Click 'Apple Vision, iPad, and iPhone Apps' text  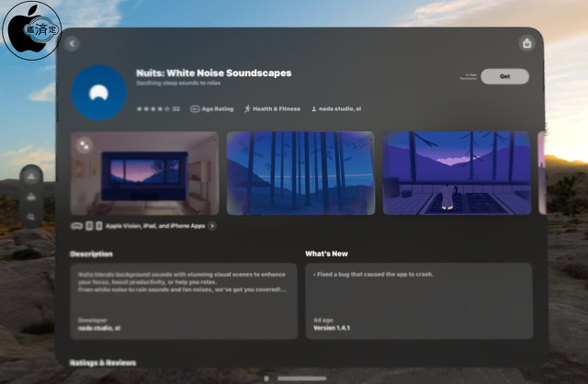click(x=155, y=226)
